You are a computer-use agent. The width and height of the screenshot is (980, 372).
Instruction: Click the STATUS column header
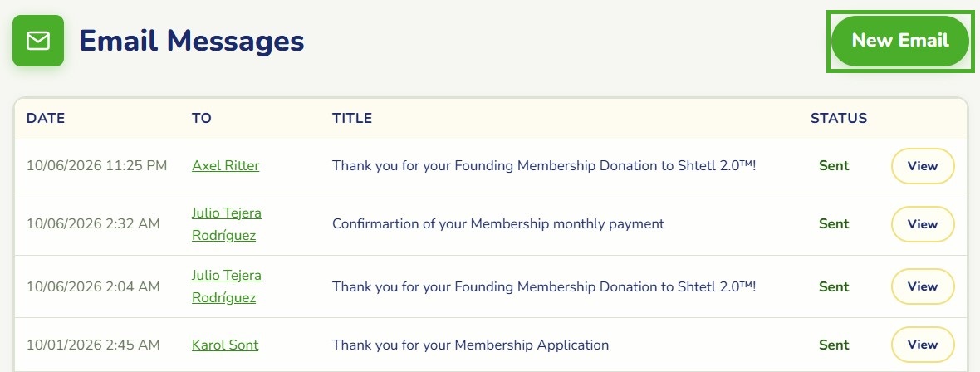[839, 118]
